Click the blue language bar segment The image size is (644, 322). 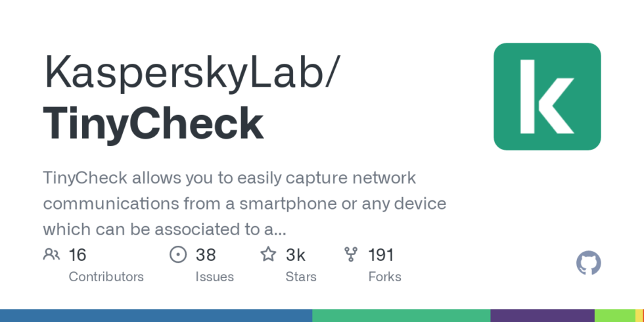click(156, 315)
